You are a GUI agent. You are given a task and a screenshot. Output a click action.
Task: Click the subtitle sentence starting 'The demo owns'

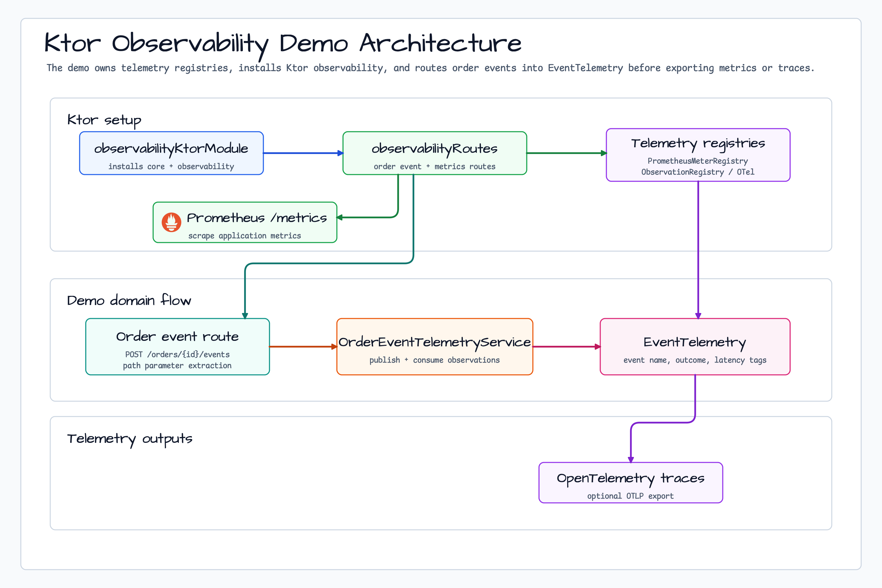[x=430, y=68]
